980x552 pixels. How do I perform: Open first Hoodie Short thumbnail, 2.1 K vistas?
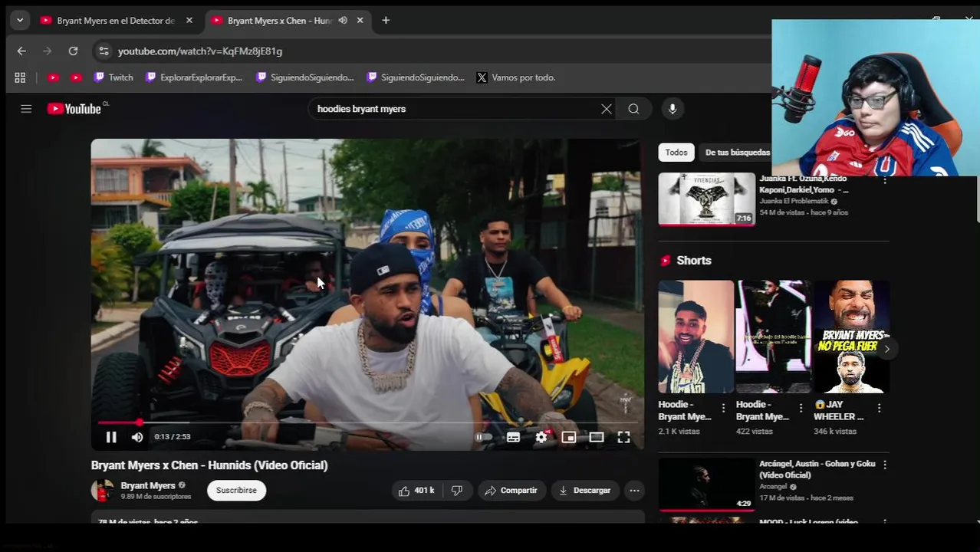point(696,337)
